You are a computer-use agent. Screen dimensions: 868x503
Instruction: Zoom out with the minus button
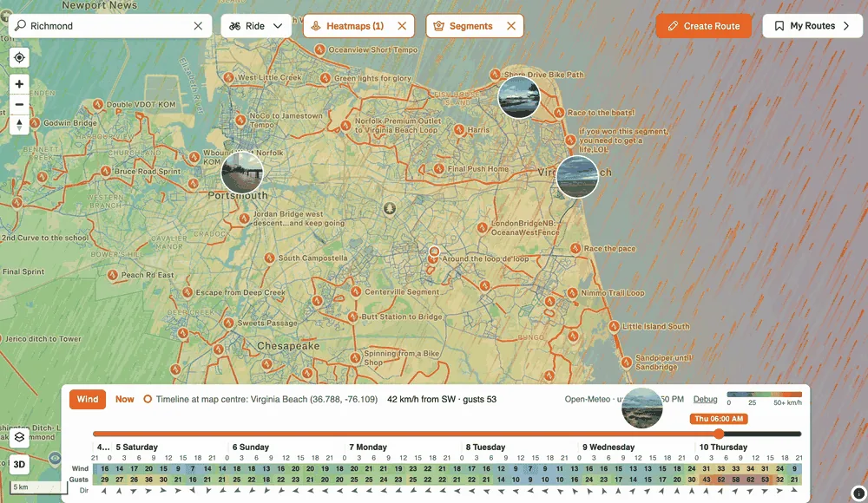point(19,104)
